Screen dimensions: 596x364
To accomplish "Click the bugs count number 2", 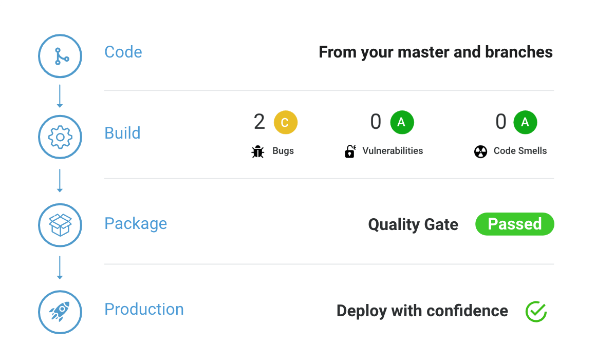I will point(259,122).
